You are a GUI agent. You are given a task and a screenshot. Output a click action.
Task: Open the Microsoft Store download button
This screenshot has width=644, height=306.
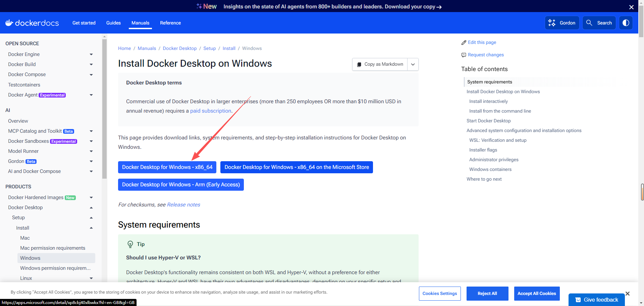[x=297, y=167]
